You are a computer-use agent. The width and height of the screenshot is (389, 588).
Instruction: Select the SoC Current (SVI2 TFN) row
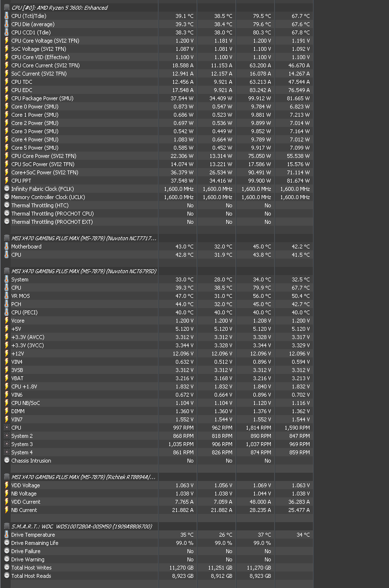[x=156, y=74]
